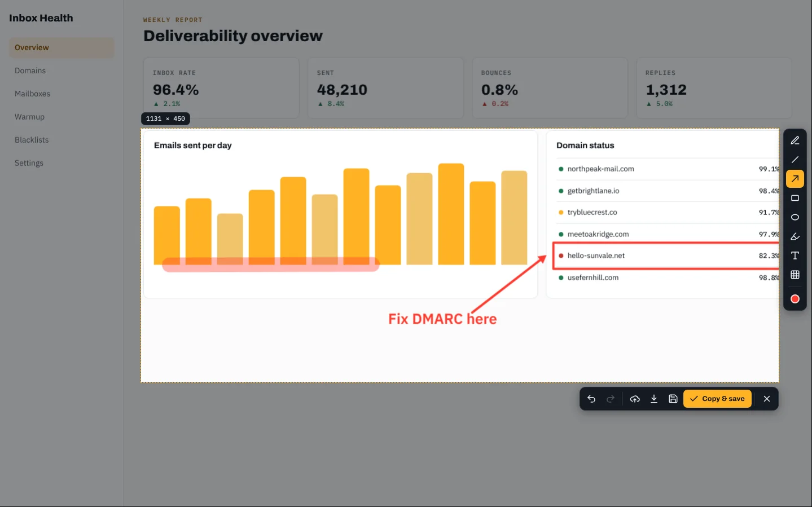Select the freehand pencil drawing tool

(x=795, y=140)
